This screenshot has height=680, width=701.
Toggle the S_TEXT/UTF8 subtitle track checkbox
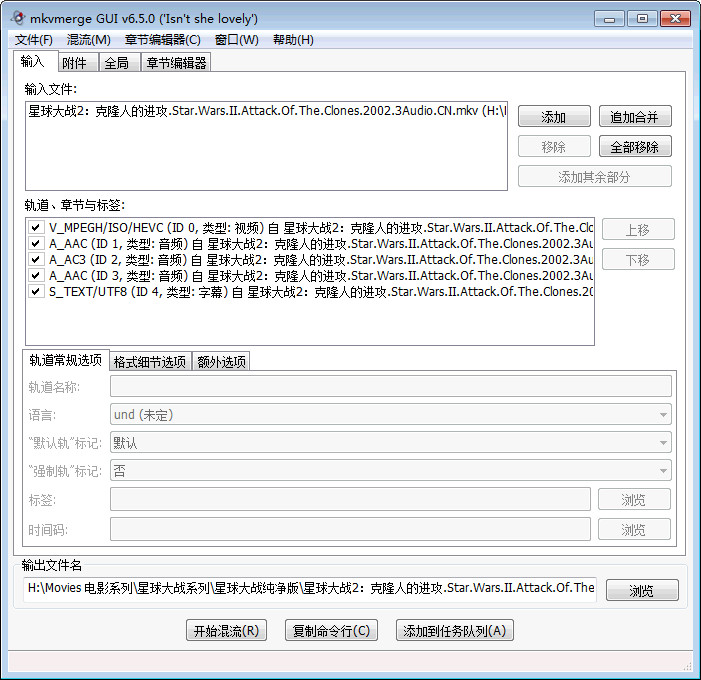[35, 291]
